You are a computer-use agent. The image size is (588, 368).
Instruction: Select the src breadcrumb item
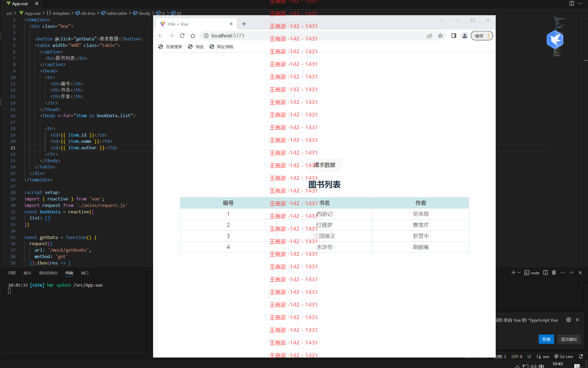9,13
